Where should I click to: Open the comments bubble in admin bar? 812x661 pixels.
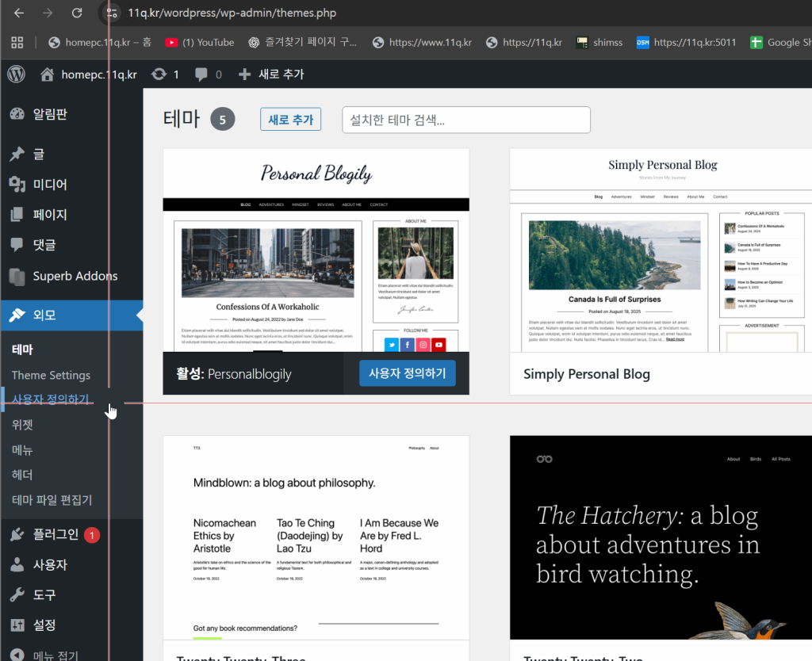[x=209, y=74]
